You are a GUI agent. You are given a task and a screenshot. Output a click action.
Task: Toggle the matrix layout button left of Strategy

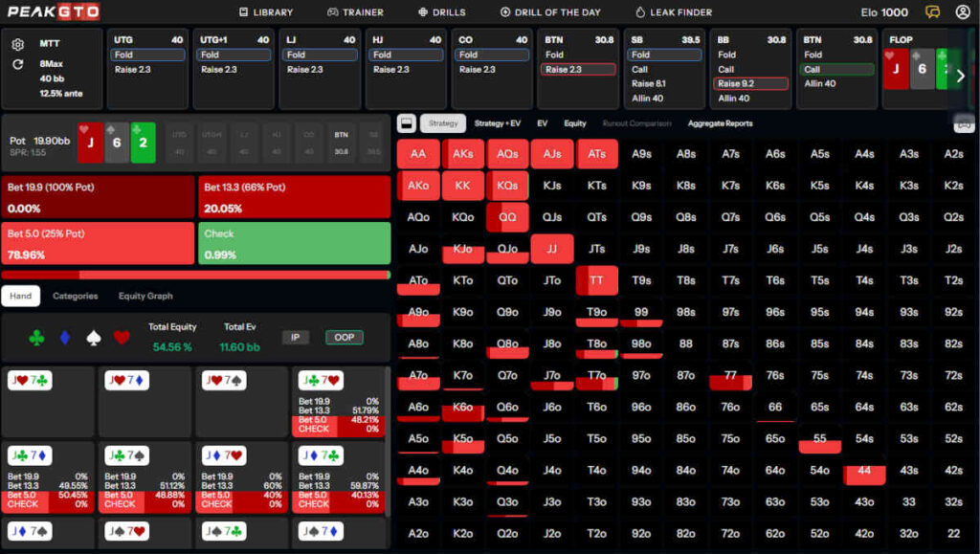coord(406,123)
